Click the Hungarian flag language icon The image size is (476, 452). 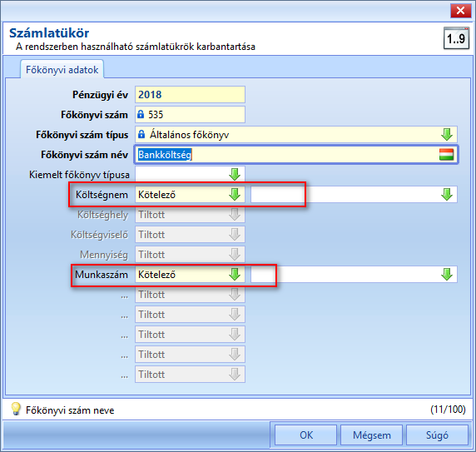[446, 155]
